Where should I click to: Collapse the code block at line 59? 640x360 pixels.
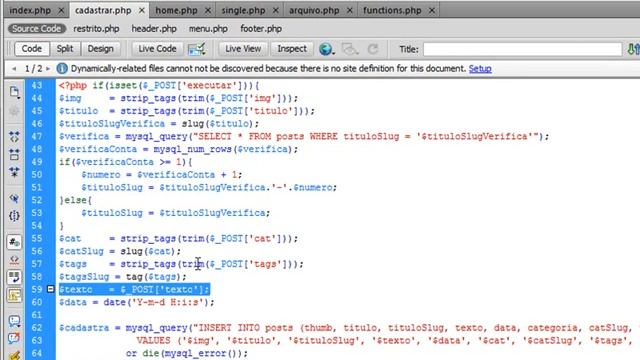coord(50,289)
